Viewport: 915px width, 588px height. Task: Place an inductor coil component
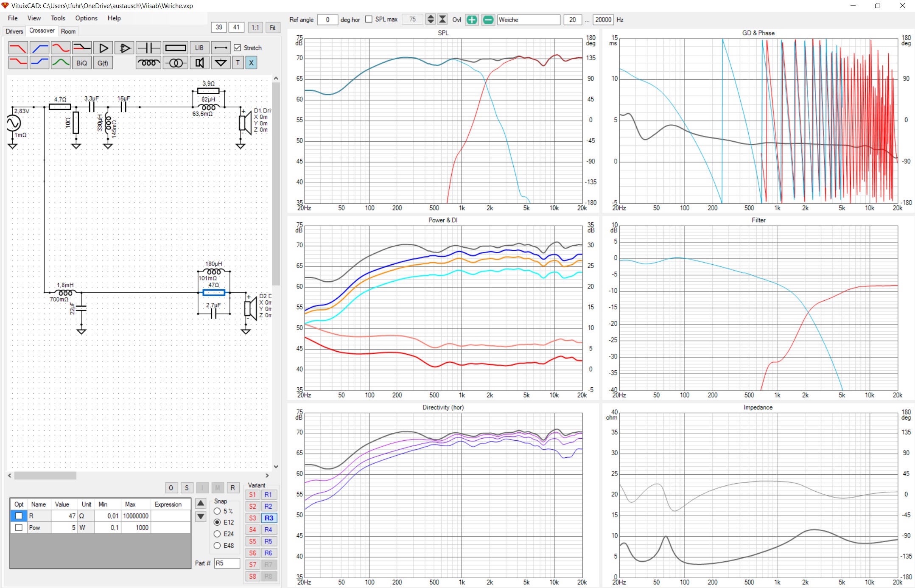coord(148,63)
